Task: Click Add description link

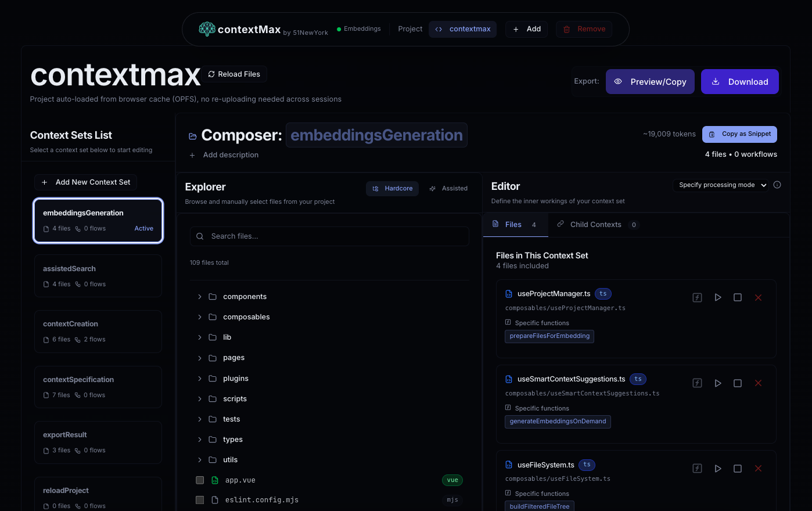Action: (x=224, y=155)
